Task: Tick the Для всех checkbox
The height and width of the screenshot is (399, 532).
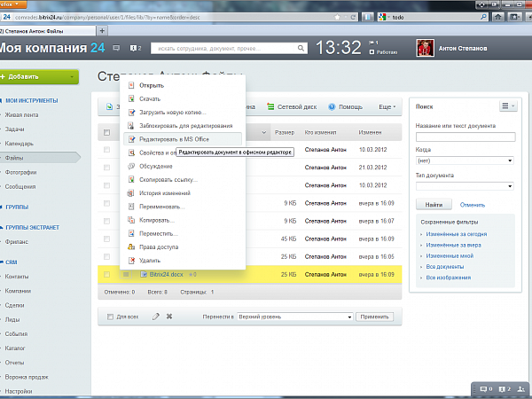Action: 110,317
